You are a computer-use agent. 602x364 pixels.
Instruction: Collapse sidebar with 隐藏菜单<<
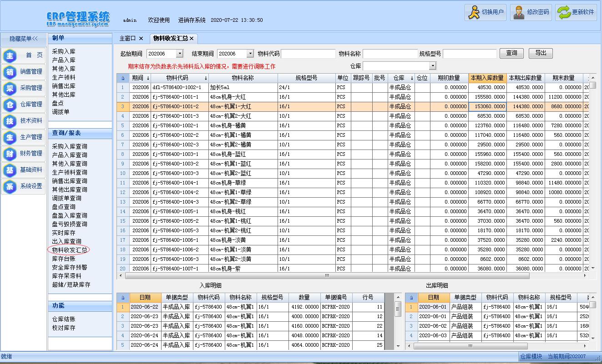(24, 39)
